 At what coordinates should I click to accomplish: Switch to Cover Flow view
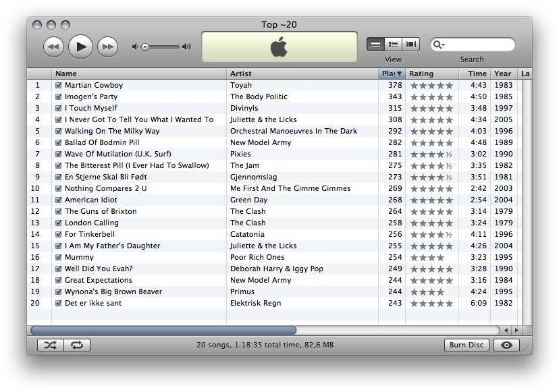410,44
